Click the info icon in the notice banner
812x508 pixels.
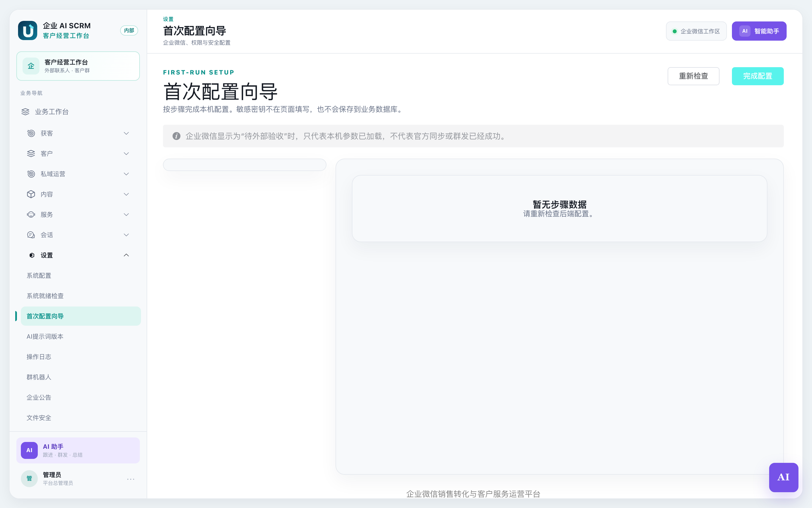click(176, 136)
